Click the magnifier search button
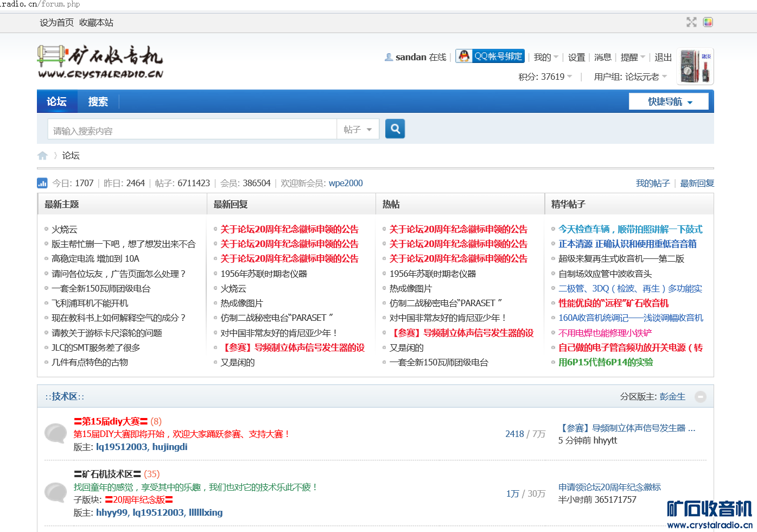Image resolution: width=757 pixels, height=532 pixels. point(395,129)
